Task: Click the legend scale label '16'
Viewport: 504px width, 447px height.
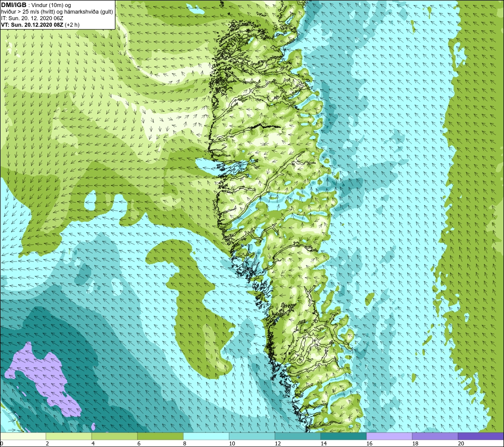Action: 369,443
